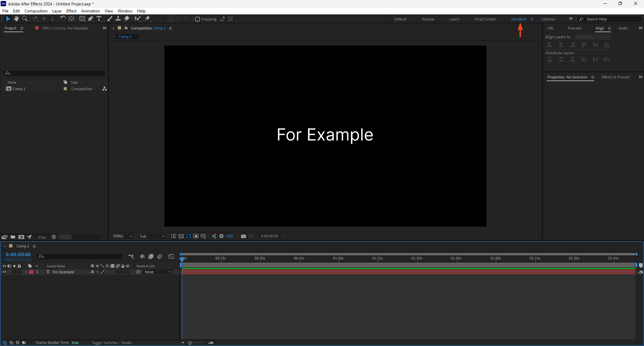Hide the For Example layer with its eye icon
Viewport: 644px width, 346px height.
click(x=4, y=272)
